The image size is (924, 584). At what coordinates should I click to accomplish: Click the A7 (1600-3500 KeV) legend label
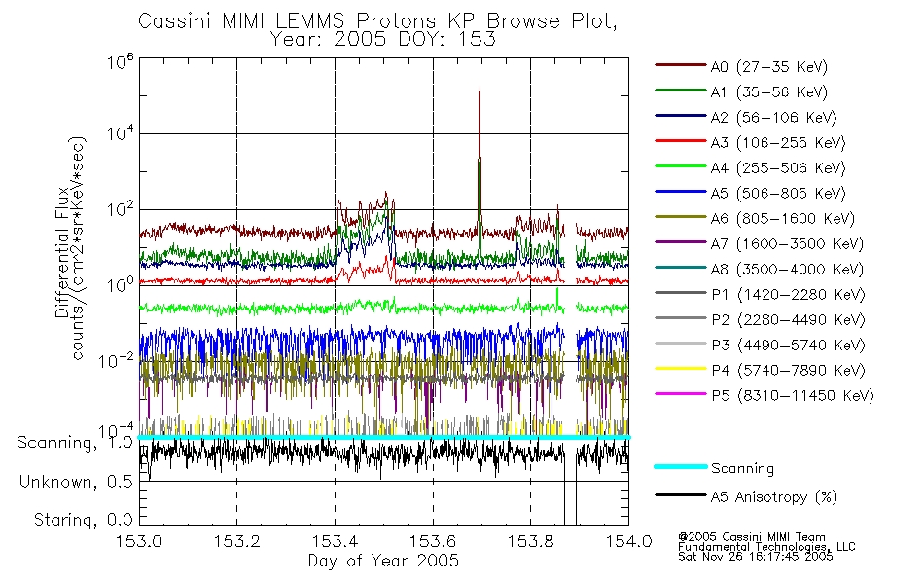click(x=787, y=244)
